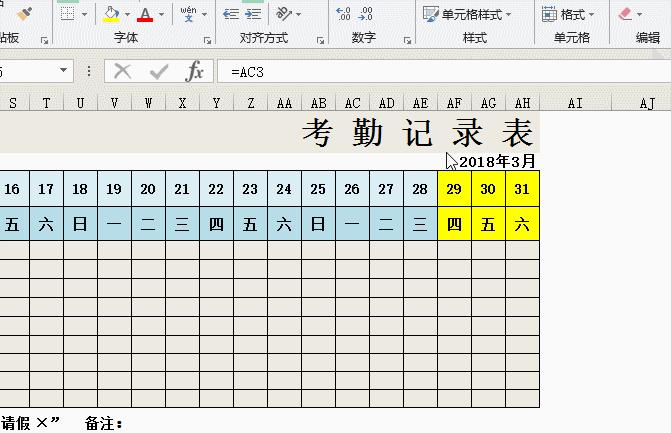Click the wén phonetic guide icon
Screen dimensions: 671x433
188,14
